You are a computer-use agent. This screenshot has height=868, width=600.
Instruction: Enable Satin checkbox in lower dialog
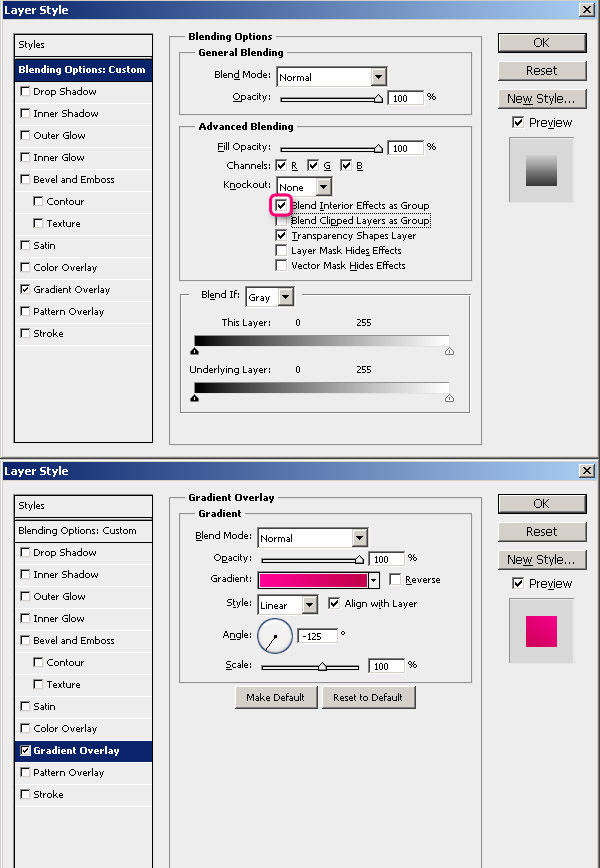(x=25, y=706)
